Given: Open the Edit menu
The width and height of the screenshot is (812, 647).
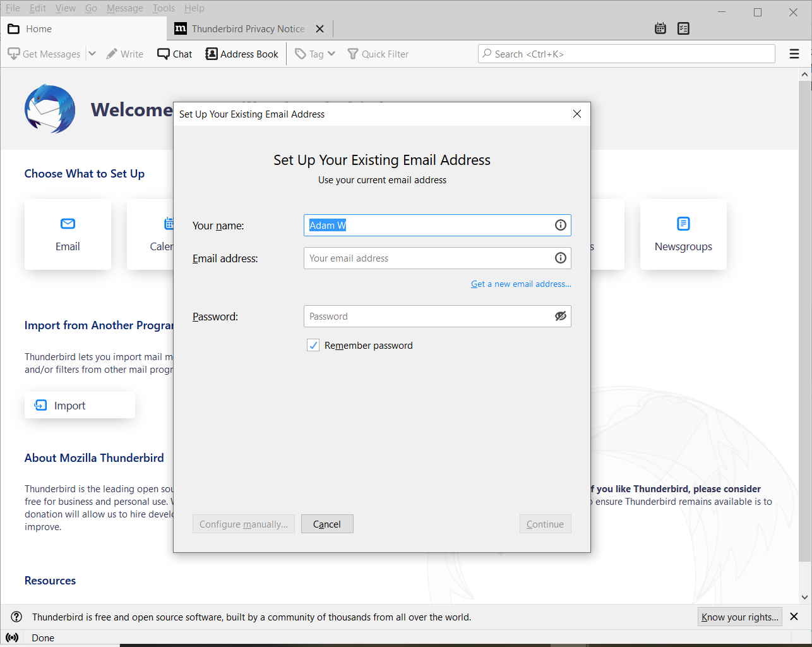Looking at the screenshot, I should (x=38, y=8).
